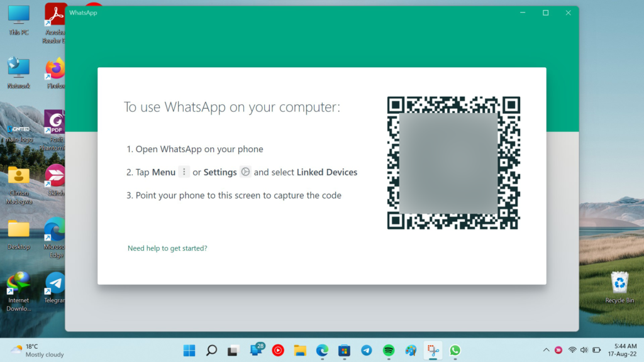Click the Skitch icon in the system tray
Screen dimensions: 644x362
point(558,350)
